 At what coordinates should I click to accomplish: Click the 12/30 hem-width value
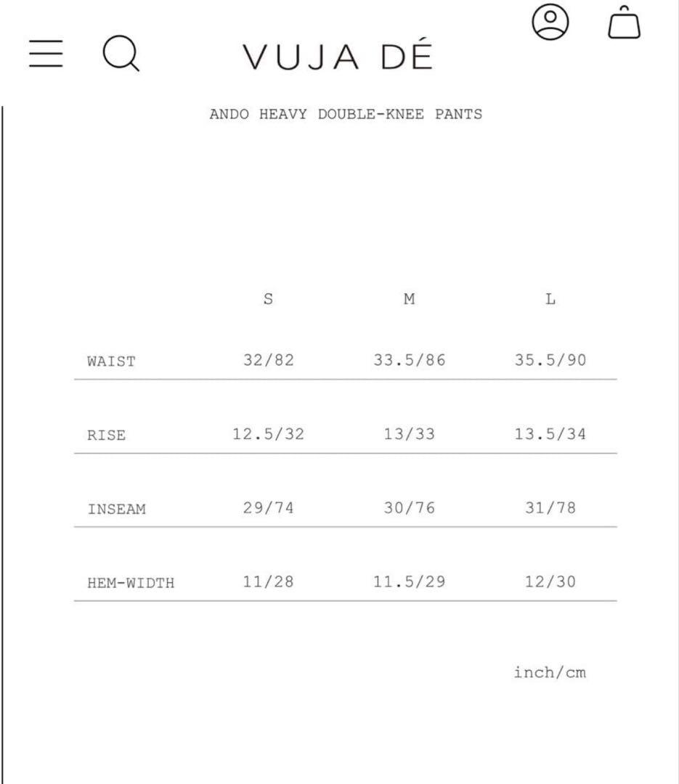[x=550, y=581]
